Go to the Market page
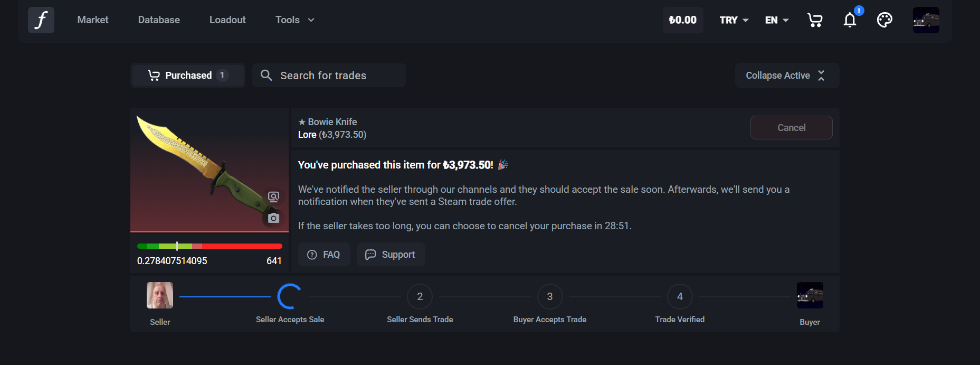This screenshot has height=365, width=980. click(x=93, y=20)
